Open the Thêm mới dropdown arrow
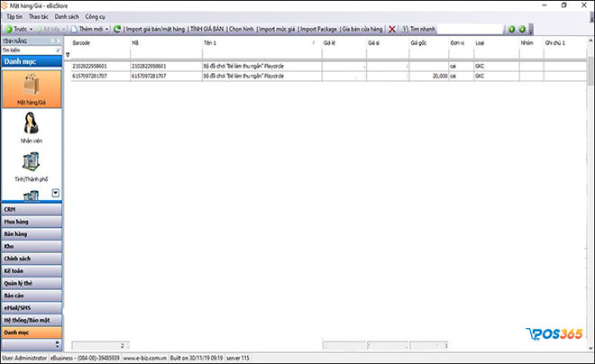The height and width of the screenshot is (364, 595). (107, 29)
